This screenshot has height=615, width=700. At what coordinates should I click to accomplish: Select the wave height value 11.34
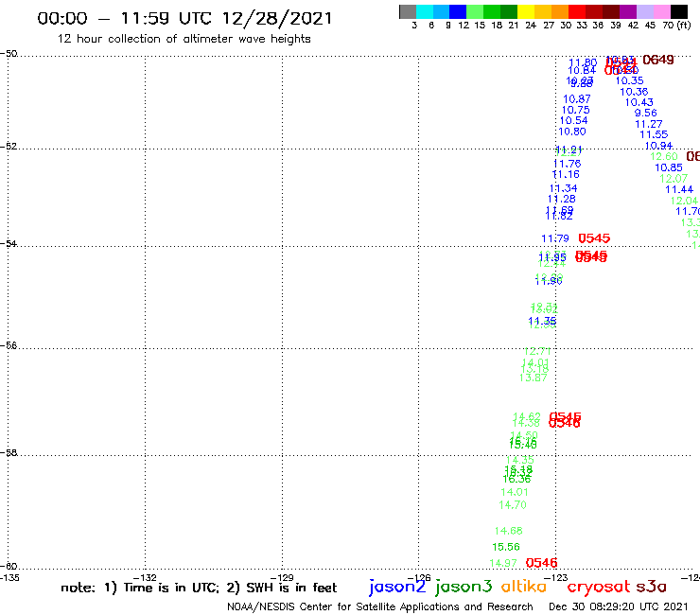(x=564, y=188)
